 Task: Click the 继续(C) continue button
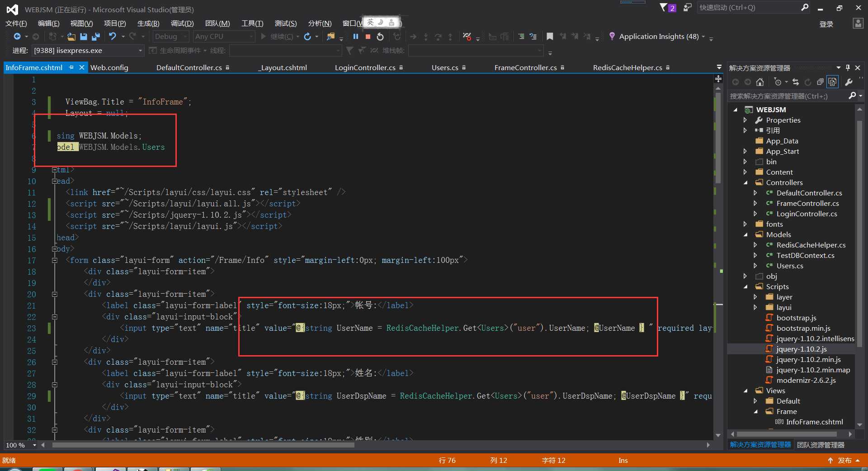277,37
